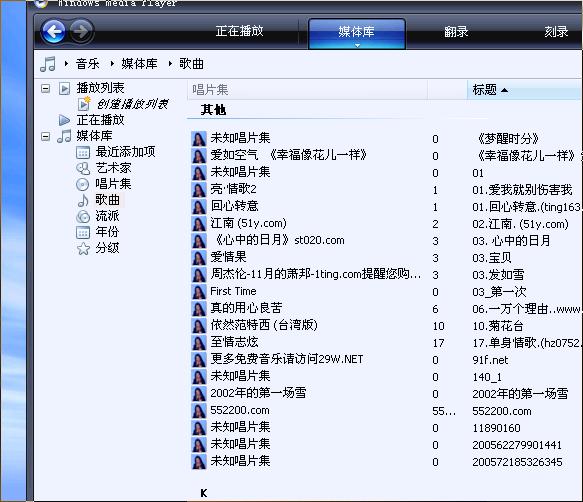
Task: Click the 唱片集 disc icon in sidebar
Action: tap(83, 184)
